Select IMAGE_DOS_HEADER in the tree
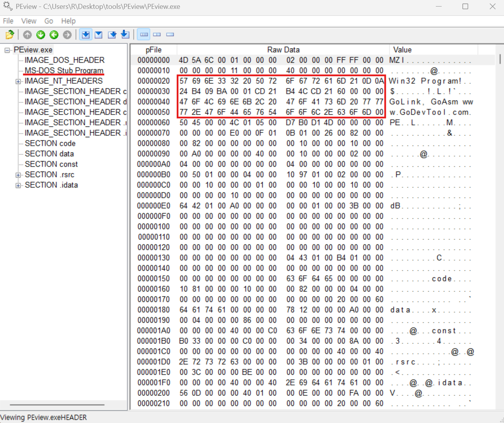The height and width of the screenshot is (423, 504). click(x=65, y=60)
